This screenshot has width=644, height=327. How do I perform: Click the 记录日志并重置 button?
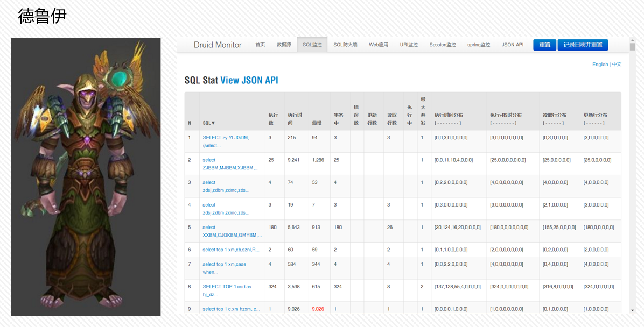[x=583, y=45]
